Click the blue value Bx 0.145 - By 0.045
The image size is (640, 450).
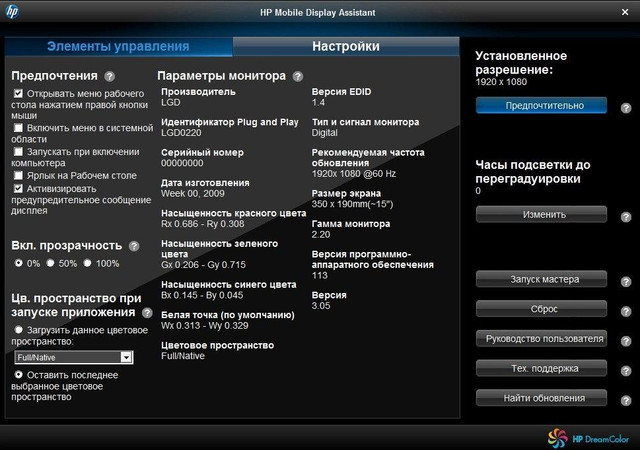(202, 295)
